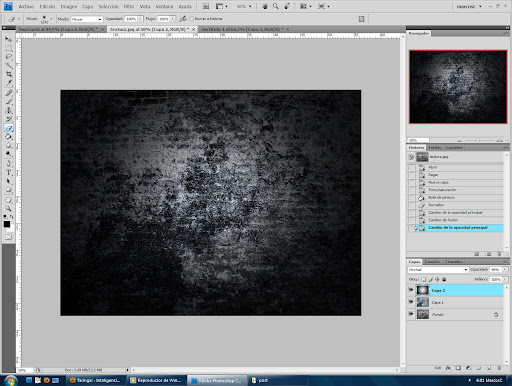The width and height of the screenshot is (512, 386).
Task: Click the Navegador zoom slider
Action: (477, 140)
